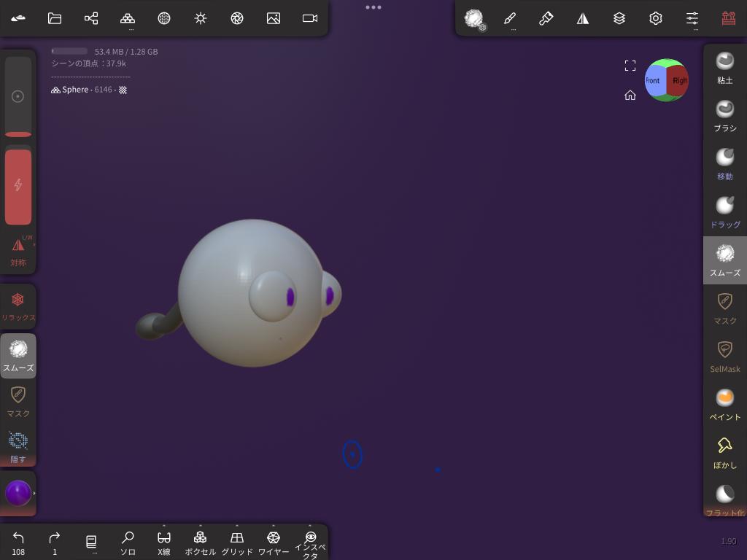
Task: Toggle X線 x-ray display mode
Action: click(164, 542)
